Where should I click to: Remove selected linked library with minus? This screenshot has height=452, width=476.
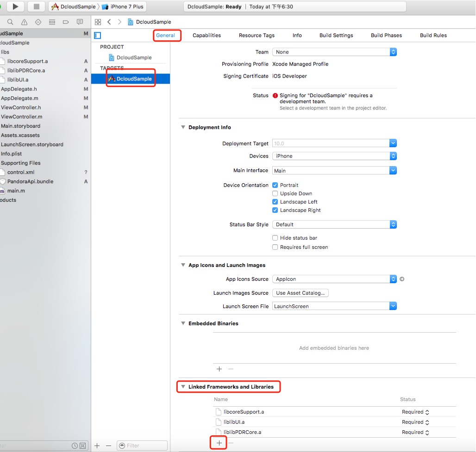(x=231, y=443)
